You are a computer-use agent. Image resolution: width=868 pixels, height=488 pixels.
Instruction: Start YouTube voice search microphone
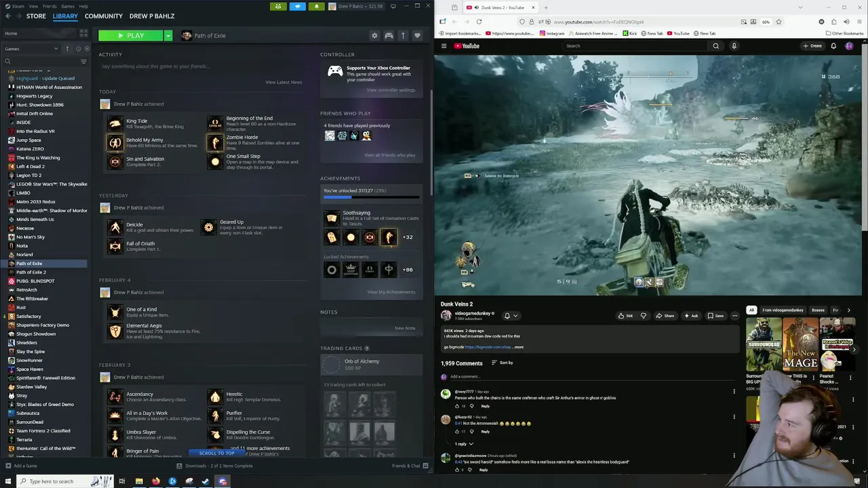(734, 46)
